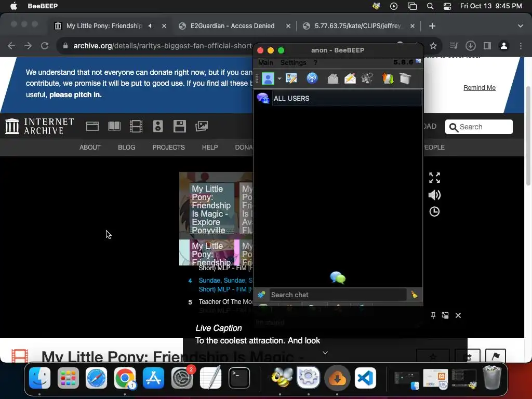Expand Chrome tab search chevron
Image resolution: width=532 pixels, height=399 pixels.
pos(520,26)
